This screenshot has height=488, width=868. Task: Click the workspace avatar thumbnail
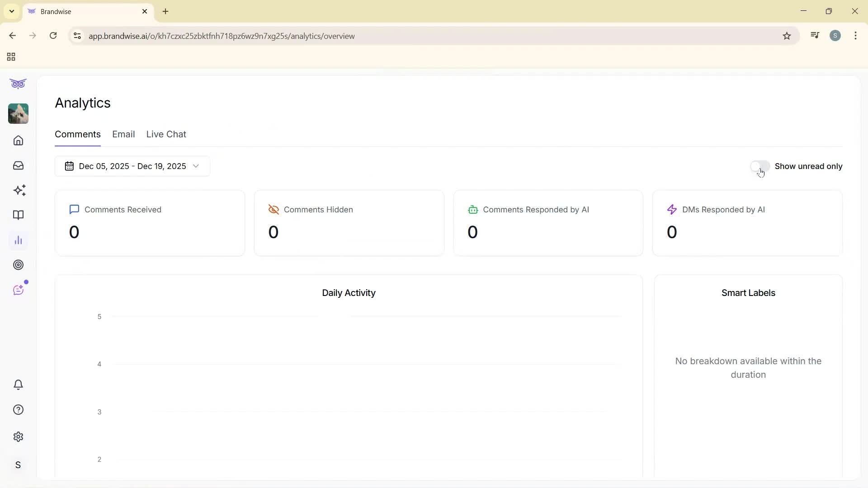coord(18,113)
